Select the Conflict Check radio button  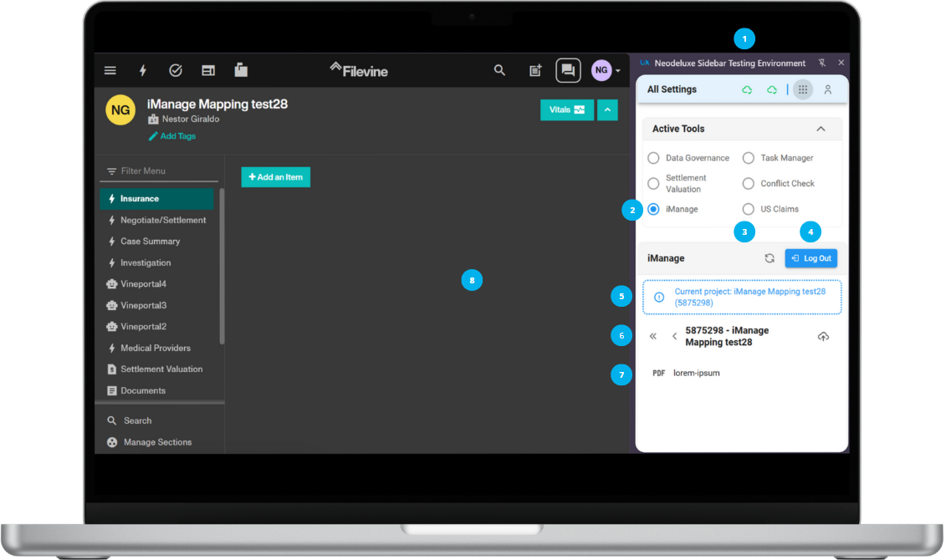click(x=748, y=183)
